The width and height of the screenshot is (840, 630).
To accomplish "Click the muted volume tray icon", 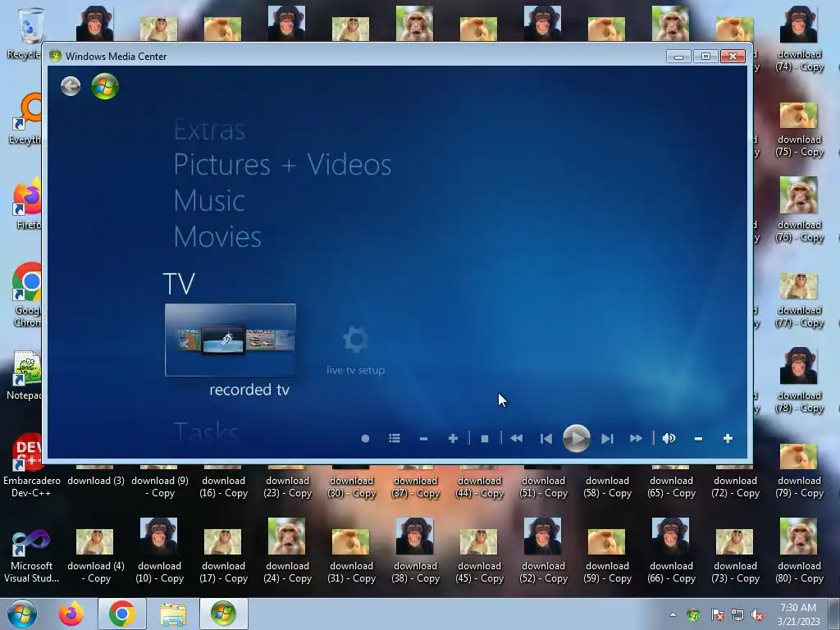I will click(x=757, y=614).
